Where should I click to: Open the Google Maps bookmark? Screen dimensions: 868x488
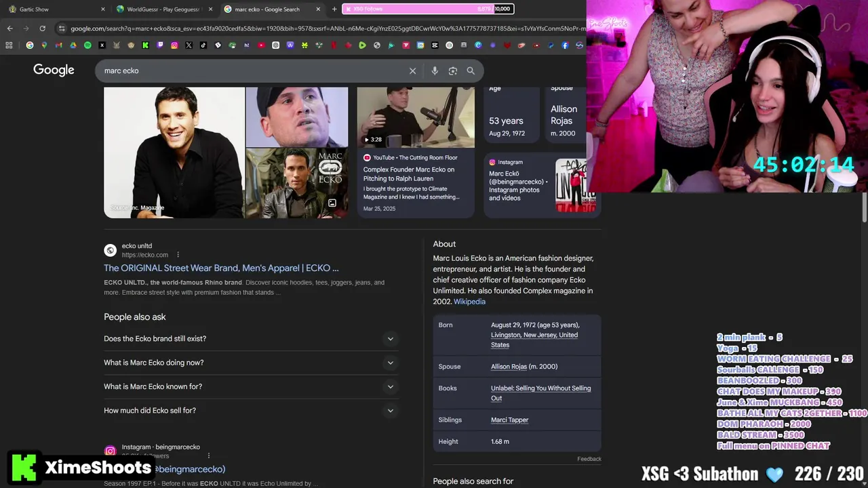[x=44, y=45]
